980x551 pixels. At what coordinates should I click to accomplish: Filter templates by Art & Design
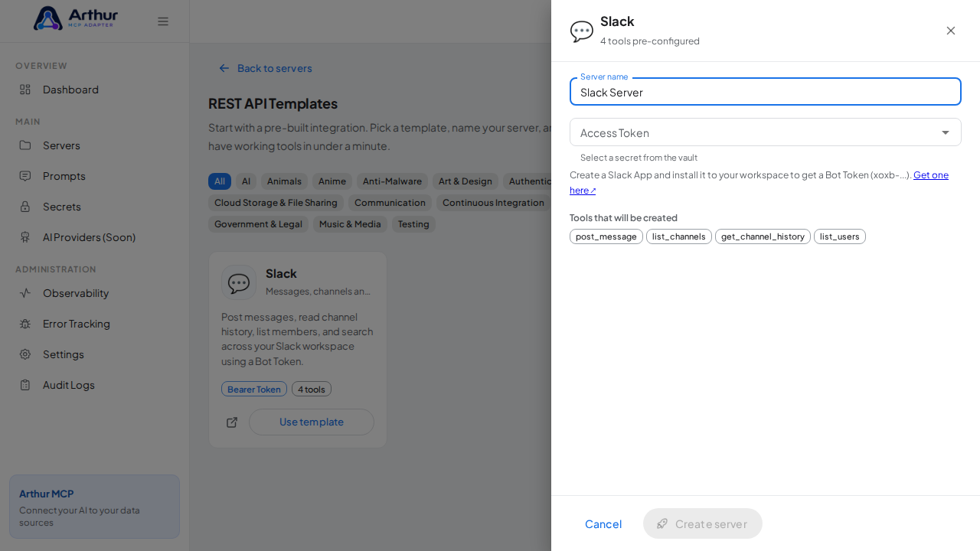[465, 181]
